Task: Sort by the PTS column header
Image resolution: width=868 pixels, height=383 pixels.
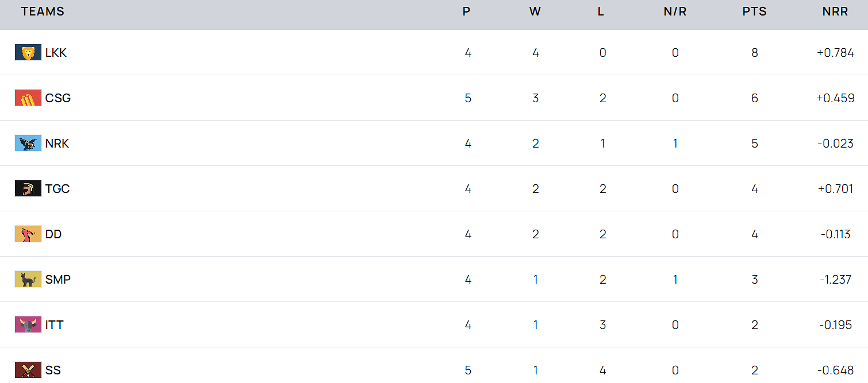Action: (x=754, y=11)
